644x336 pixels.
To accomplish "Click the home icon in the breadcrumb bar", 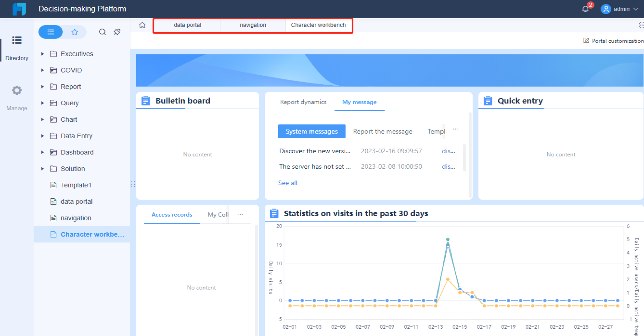I will [142, 25].
